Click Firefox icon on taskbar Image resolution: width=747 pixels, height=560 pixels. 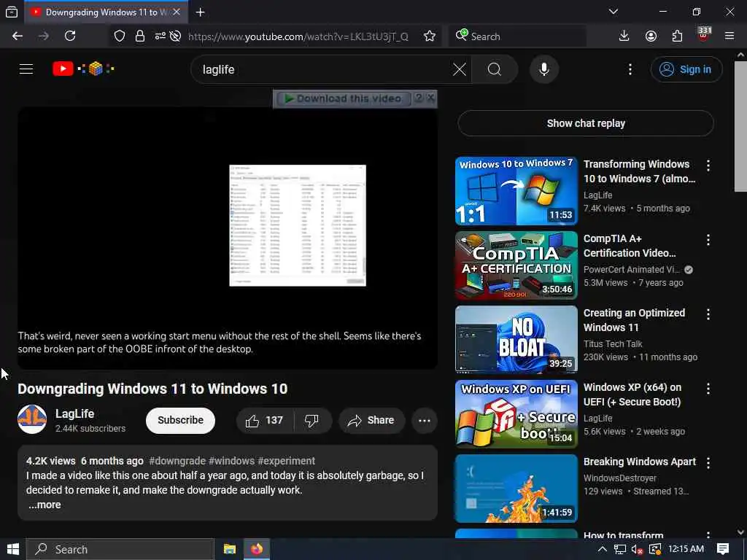[x=257, y=550]
